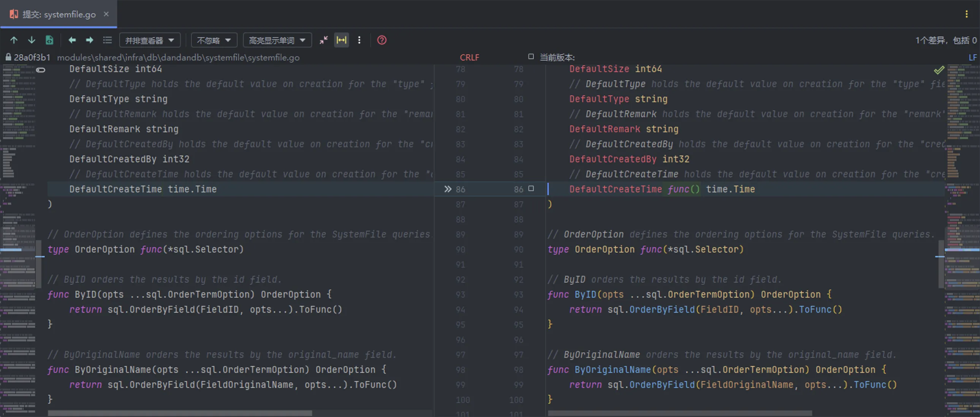Open the red help question mark icon
The height and width of the screenshot is (417, 980).
coord(382,40)
